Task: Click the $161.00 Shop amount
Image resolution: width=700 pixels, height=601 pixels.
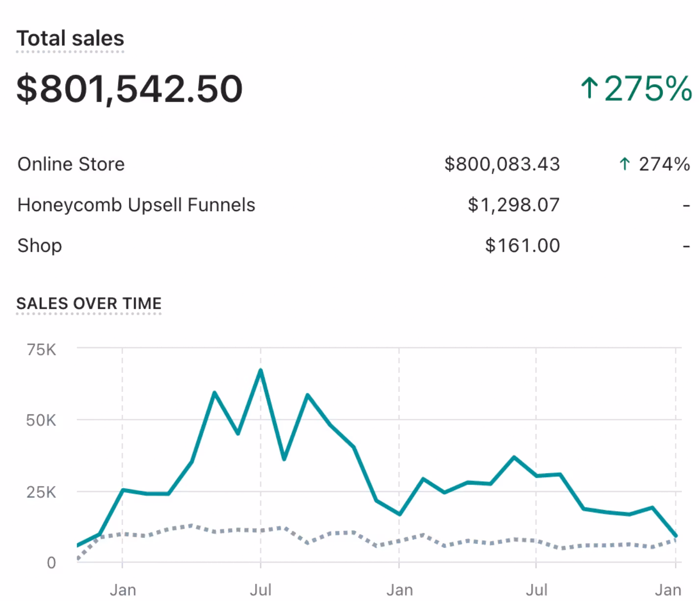Action: [522, 246]
